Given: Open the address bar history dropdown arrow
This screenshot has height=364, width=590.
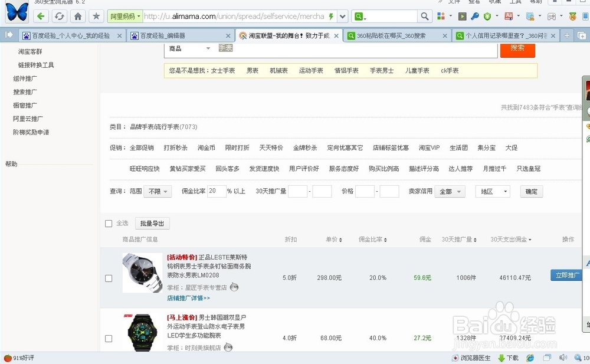Looking at the screenshot, I should coord(342,16).
